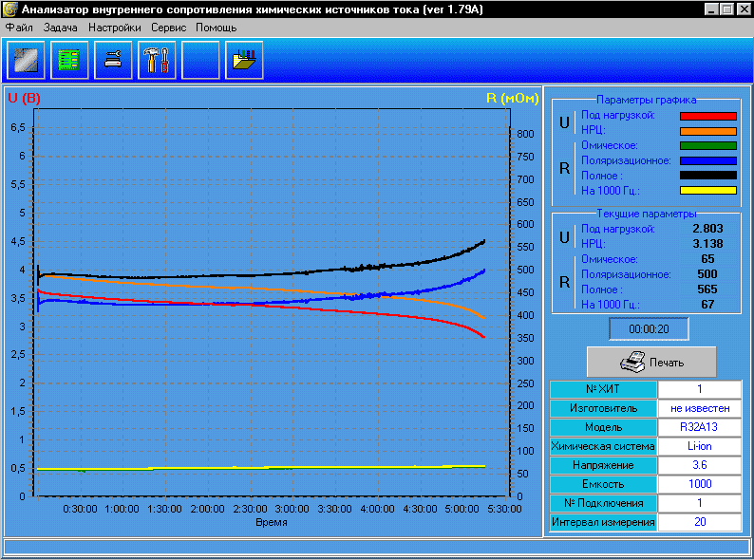Open the hammer and screwdriver settings icon
Viewport: 754px width, 560px height.
point(157,60)
